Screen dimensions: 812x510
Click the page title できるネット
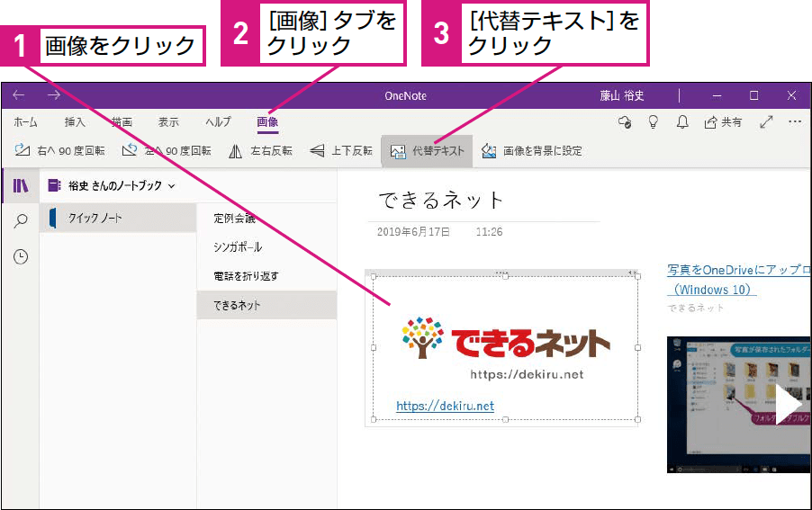[441, 201]
